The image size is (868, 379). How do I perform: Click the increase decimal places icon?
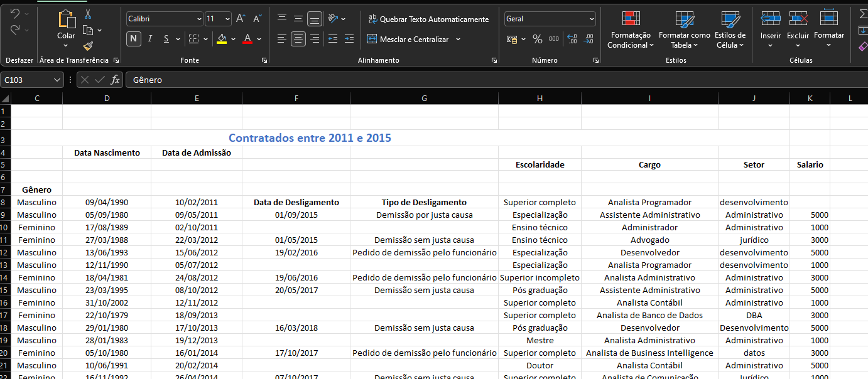click(x=572, y=39)
